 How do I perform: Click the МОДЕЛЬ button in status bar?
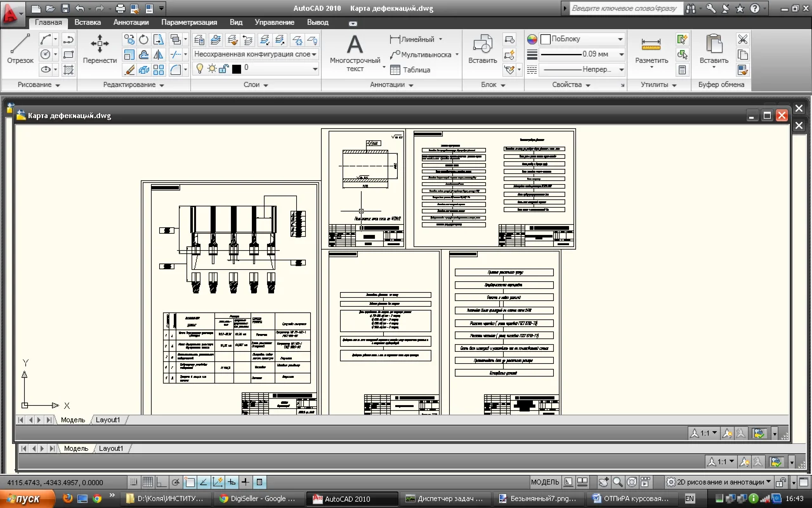coord(545,482)
